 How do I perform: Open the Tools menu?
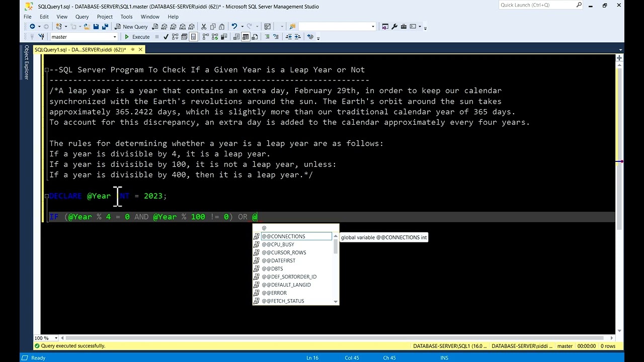pos(126,17)
